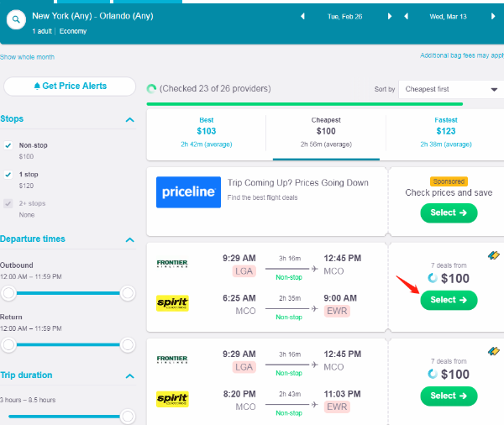Open the Sort by Cheapest first dropdown
504x425 pixels.
[x=451, y=89]
